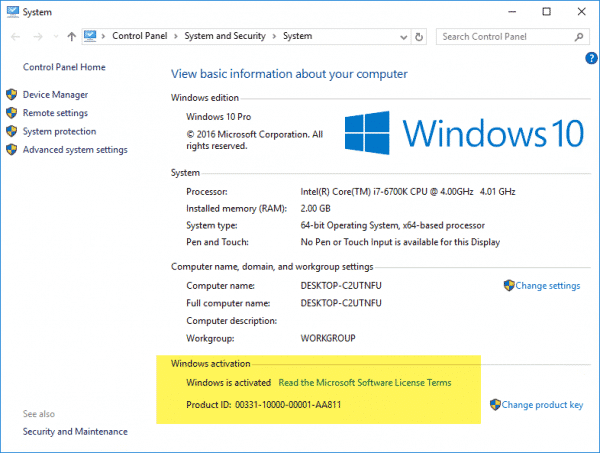Select the processor value Intel Core i7-6700K
The image size is (600, 453).
click(408, 192)
